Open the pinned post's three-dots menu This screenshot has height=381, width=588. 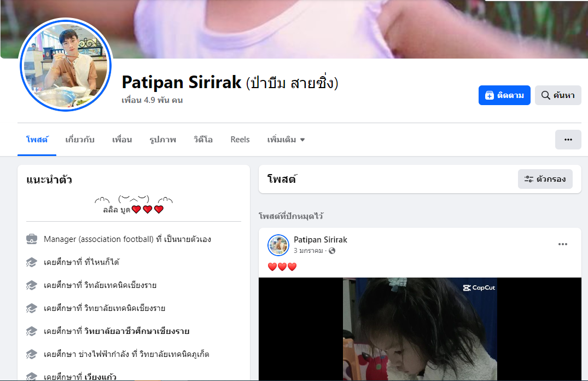pos(562,244)
